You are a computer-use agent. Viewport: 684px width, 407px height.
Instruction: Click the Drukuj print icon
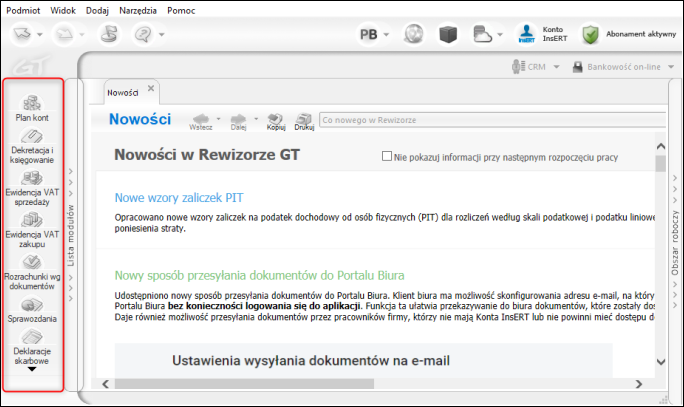click(304, 119)
